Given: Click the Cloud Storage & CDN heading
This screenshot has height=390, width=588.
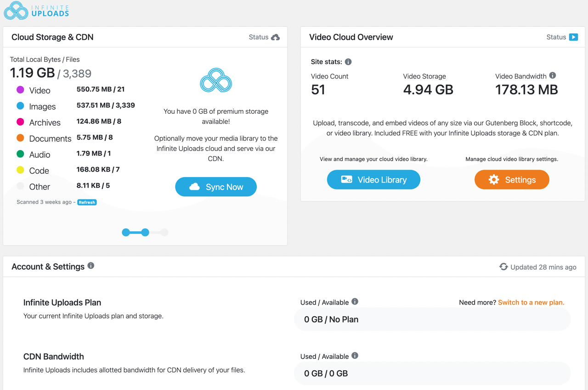Looking at the screenshot, I should [x=52, y=37].
